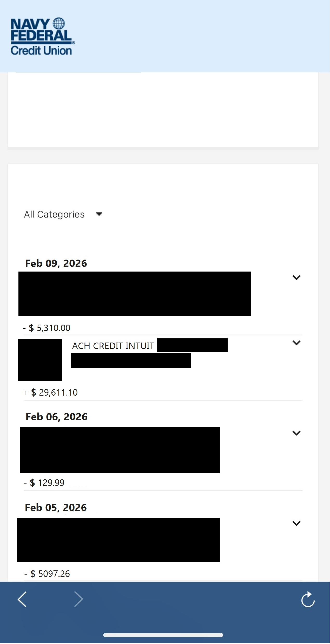Expand the Feb 05 transaction chevron

tap(296, 523)
